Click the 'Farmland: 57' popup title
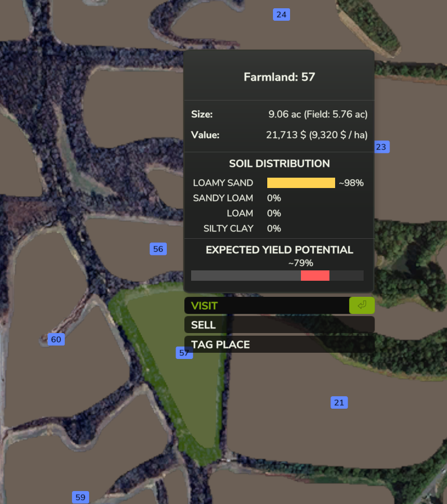This screenshot has width=447, height=504. coord(279,77)
